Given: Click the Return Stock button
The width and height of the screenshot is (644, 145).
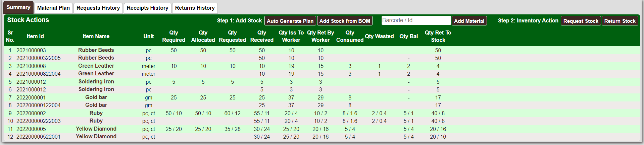Looking at the screenshot, I should click(x=620, y=21).
